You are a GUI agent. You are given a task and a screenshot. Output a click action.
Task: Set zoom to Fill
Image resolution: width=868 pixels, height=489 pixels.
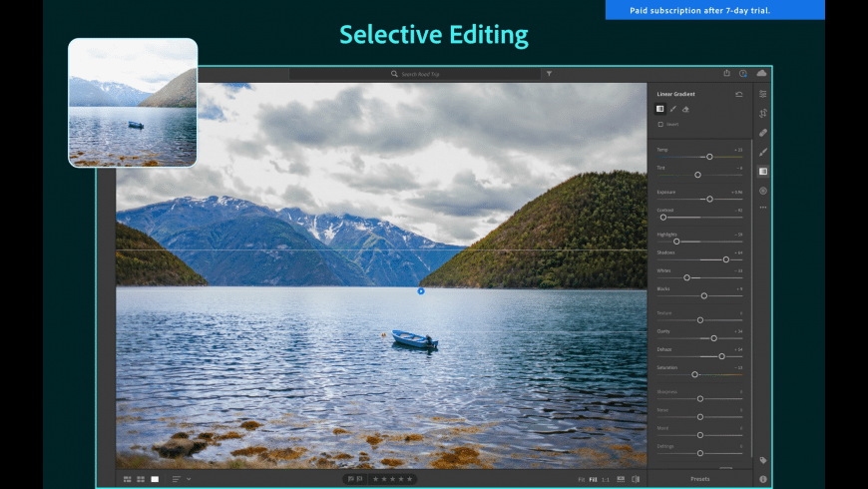pos(593,480)
